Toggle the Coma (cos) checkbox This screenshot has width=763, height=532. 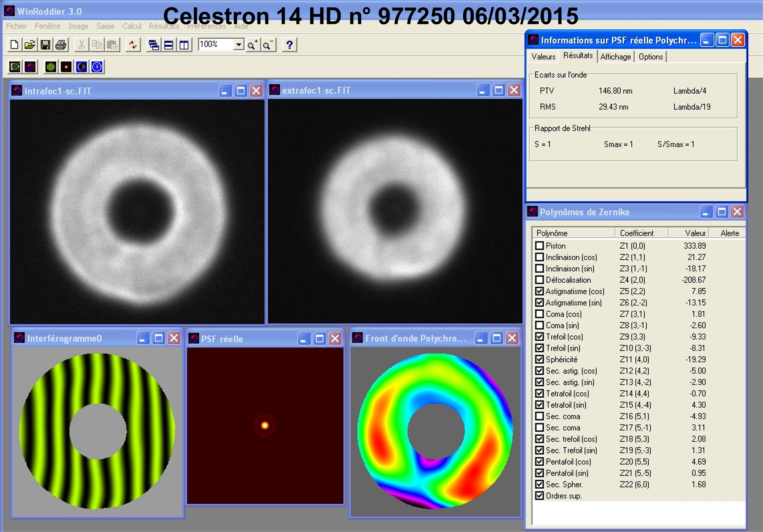tap(539, 314)
